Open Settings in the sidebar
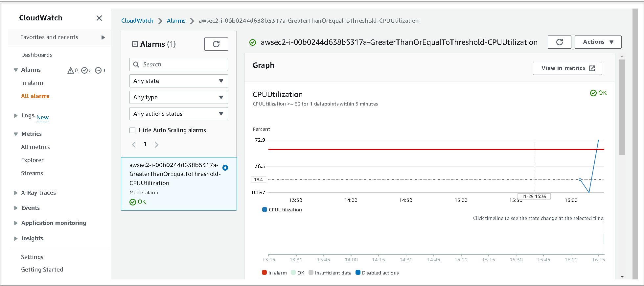Image resolution: width=644 pixels, height=286 pixels. tap(32, 257)
